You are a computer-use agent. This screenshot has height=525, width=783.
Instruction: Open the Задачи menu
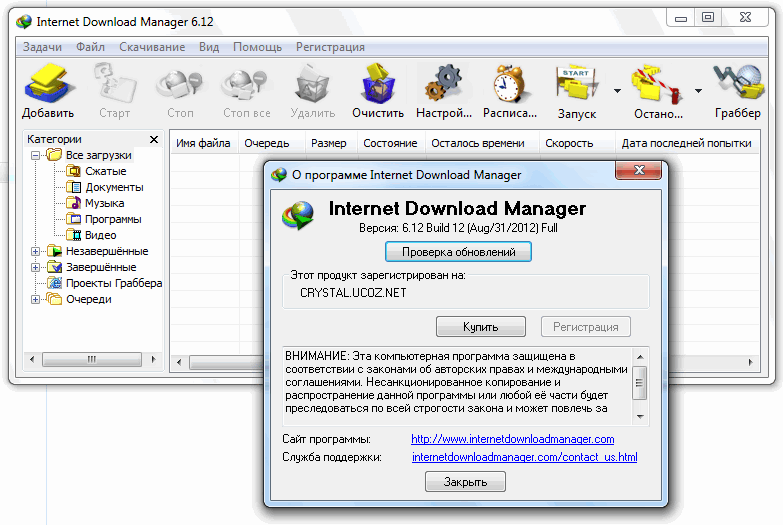click(x=42, y=47)
